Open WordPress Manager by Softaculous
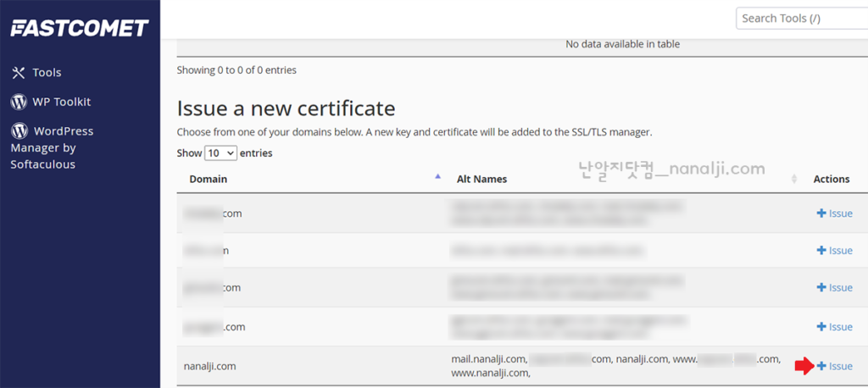This screenshot has width=868, height=388. (x=53, y=147)
